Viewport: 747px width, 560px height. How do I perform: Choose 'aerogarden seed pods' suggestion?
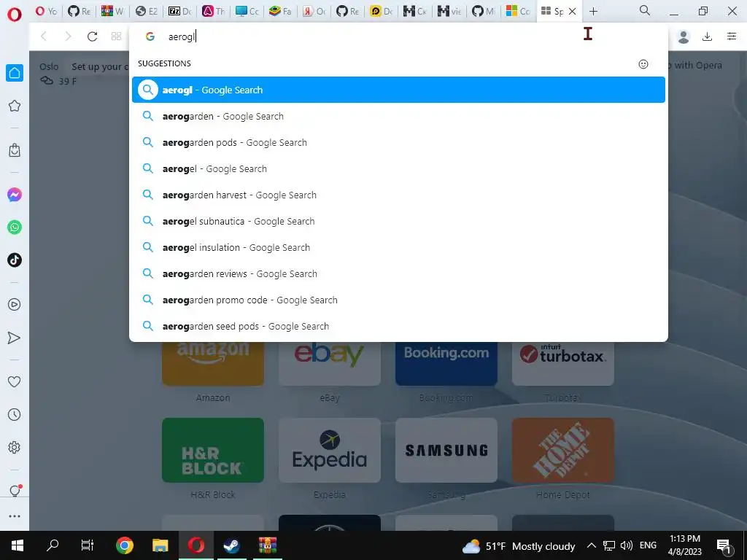(398, 326)
